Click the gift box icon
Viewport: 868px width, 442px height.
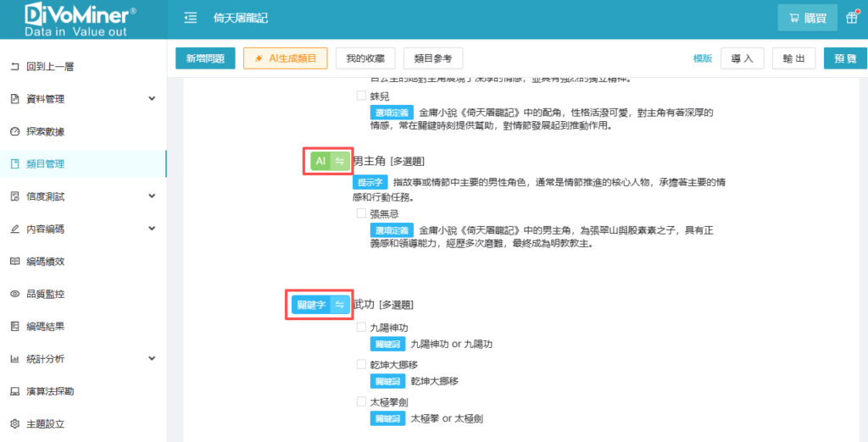coord(851,18)
